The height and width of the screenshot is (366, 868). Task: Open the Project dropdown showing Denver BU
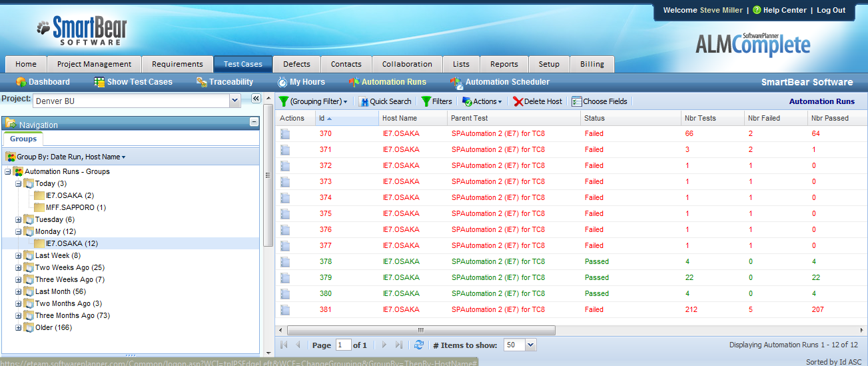click(x=234, y=101)
